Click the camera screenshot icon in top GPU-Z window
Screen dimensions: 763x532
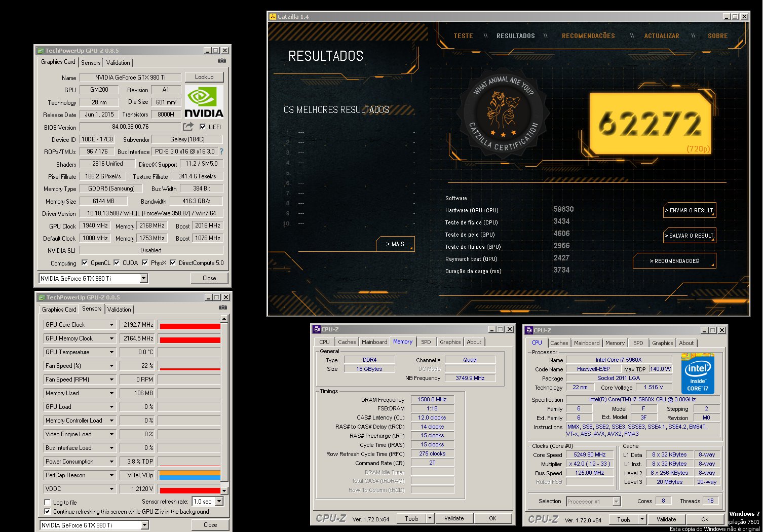point(221,61)
